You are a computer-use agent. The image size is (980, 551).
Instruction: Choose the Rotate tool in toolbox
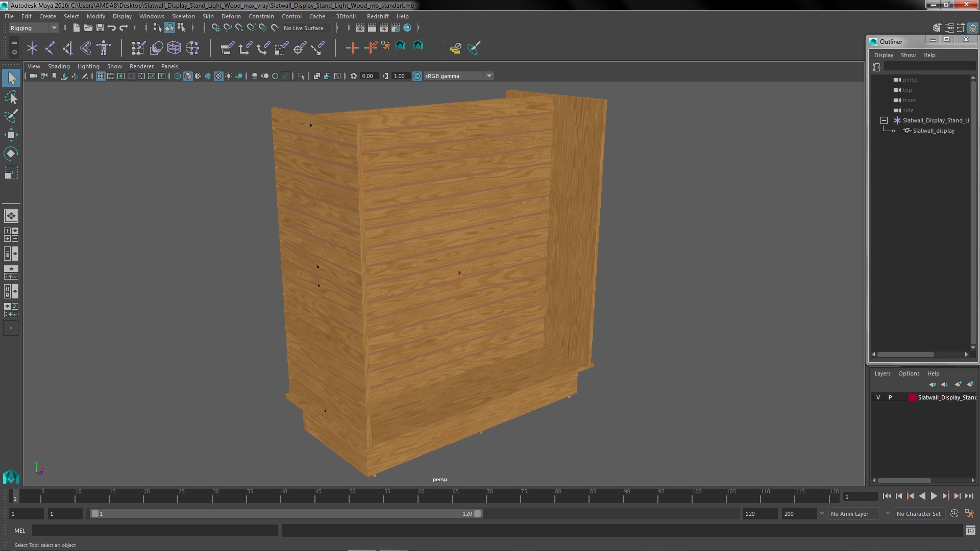click(11, 154)
